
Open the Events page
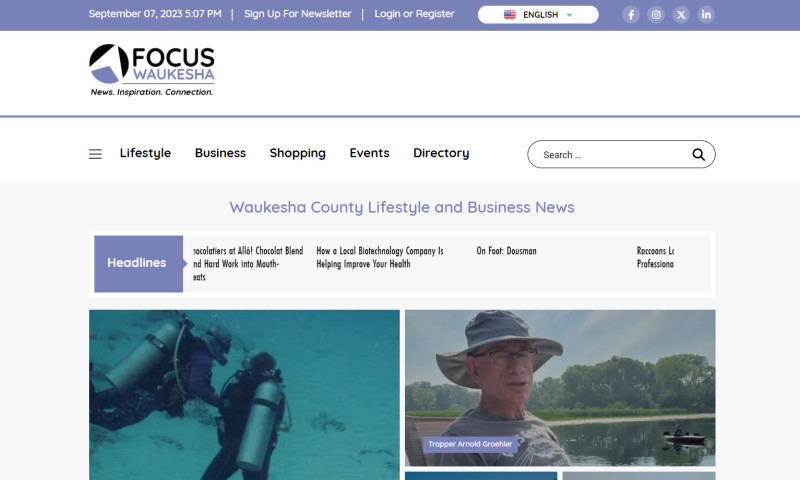(369, 153)
